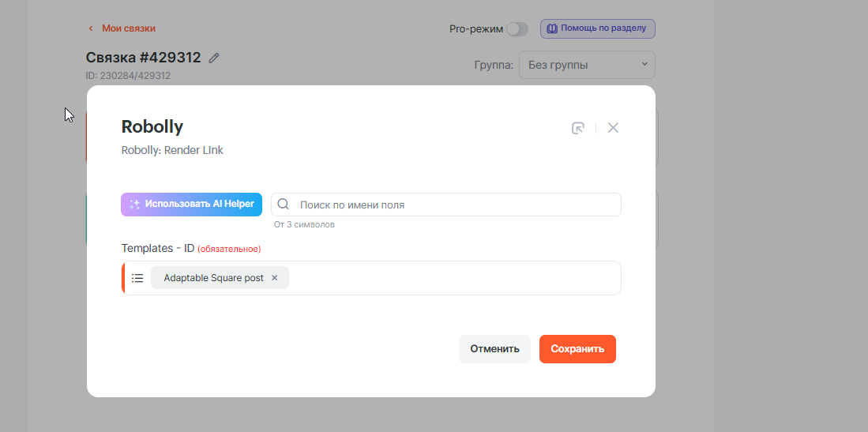This screenshot has width=868, height=432.
Task: Click the sparkle icon on the AI Helper button
Action: tap(134, 205)
